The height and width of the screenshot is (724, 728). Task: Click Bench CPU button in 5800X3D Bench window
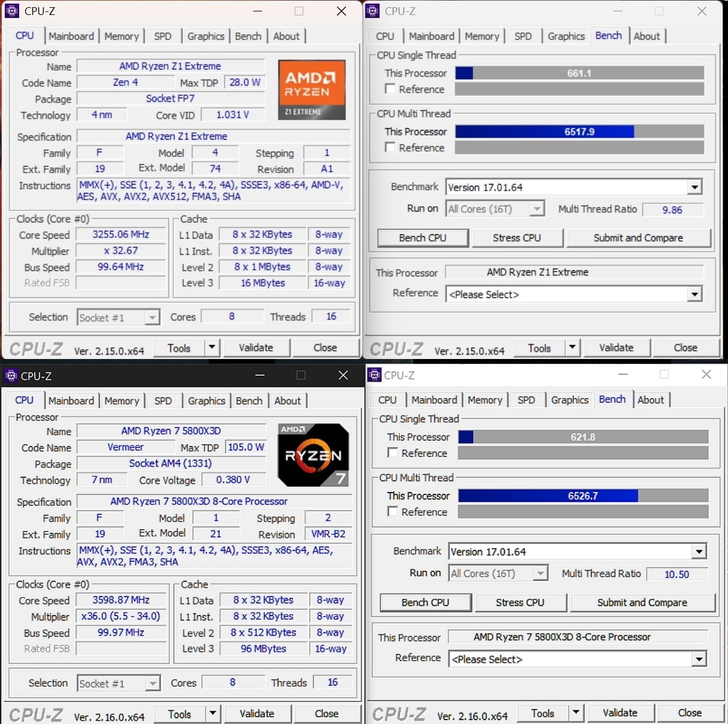click(x=425, y=602)
